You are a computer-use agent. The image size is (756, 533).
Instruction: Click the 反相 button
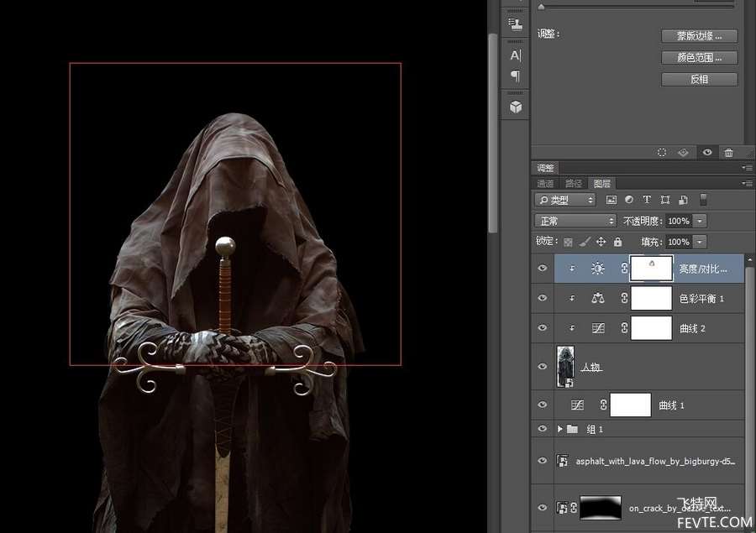700,79
